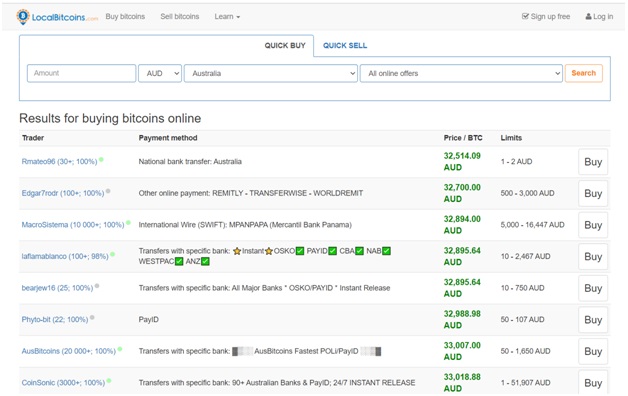The width and height of the screenshot is (628, 396).
Task: Click the green checkmark after CBA
Action: pyautogui.click(x=359, y=251)
